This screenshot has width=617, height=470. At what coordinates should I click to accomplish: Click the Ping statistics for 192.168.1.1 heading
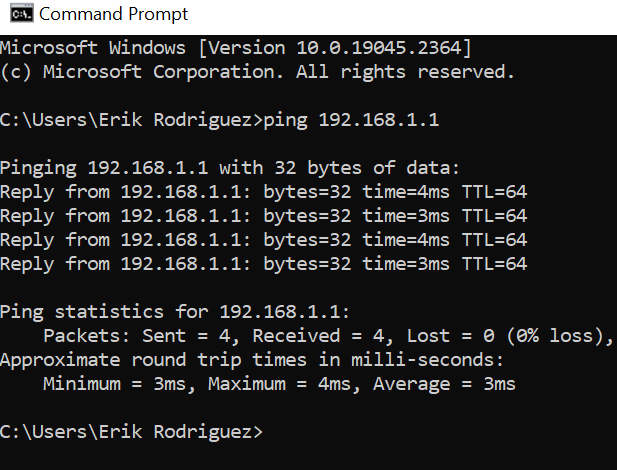click(175, 312)
